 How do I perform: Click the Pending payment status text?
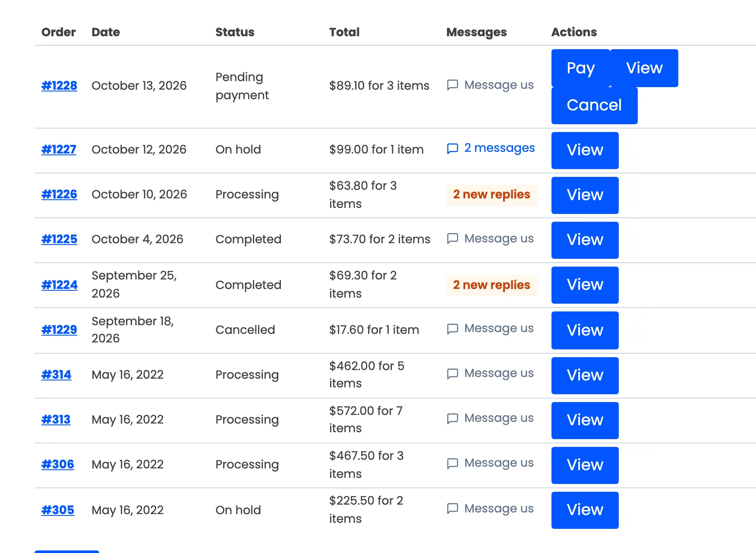click(242, 86)
